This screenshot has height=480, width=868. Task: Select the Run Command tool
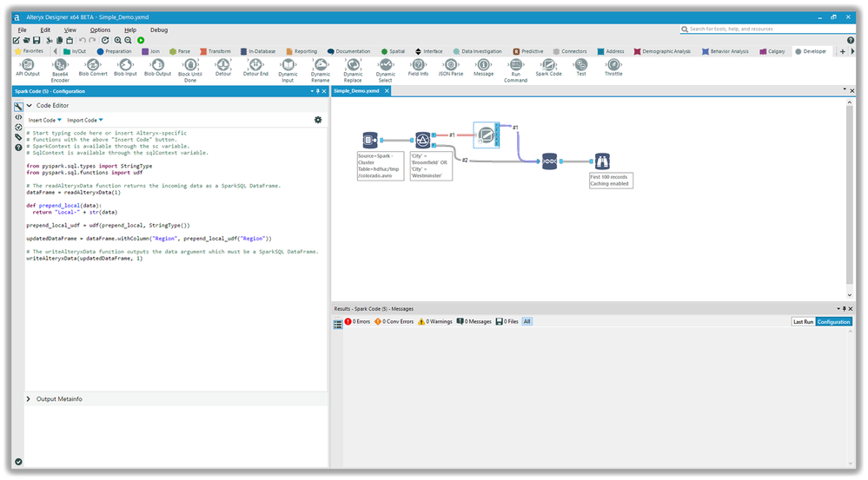point(515,71)
